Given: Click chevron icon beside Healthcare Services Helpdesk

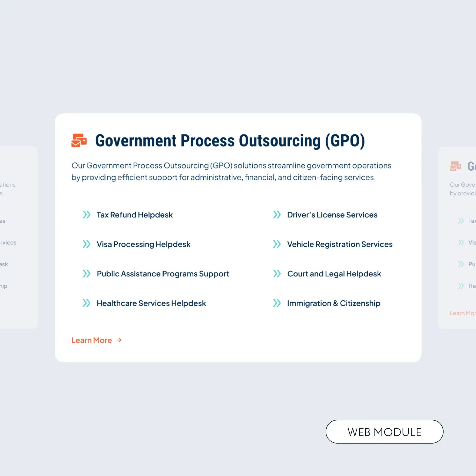Looking at the screenshot, I should (87, 303).
